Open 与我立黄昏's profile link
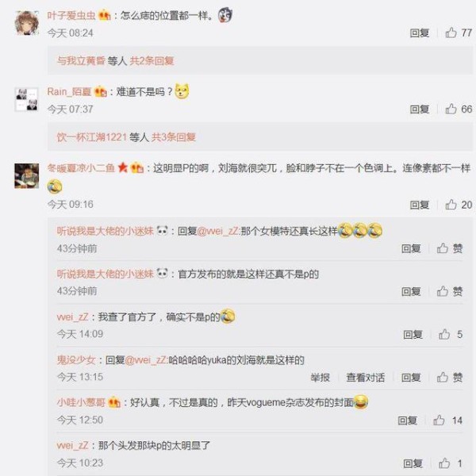Viewport: 476px width, 476px height. pos(81,61)
